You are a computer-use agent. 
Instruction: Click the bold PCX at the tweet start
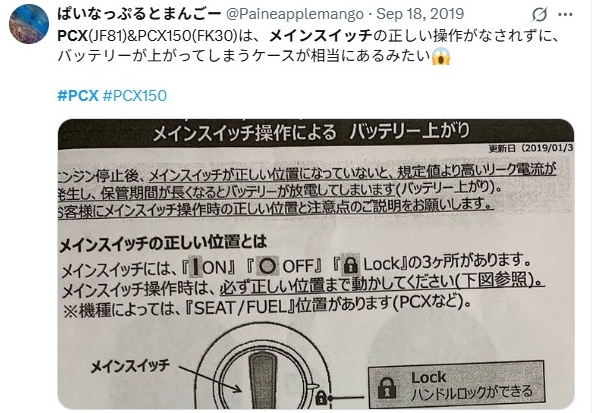[x=72, y=36]
